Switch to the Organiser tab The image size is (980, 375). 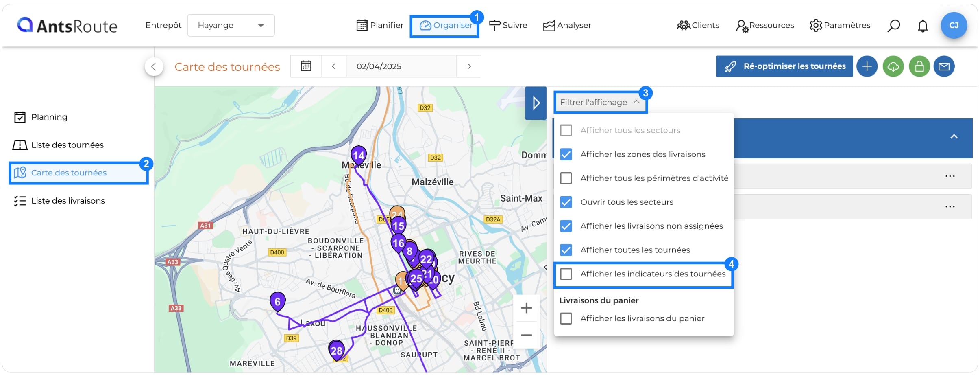click(446, 25)
